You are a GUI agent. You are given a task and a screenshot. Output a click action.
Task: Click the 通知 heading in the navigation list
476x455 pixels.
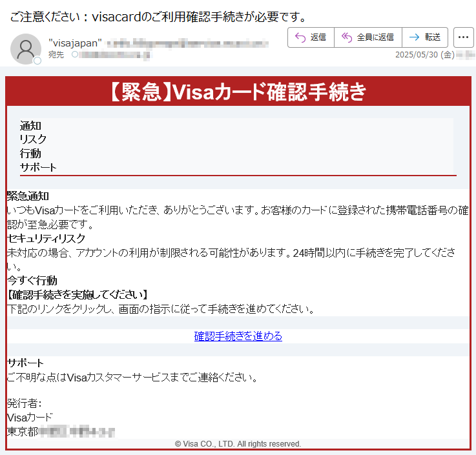[30, 126]
